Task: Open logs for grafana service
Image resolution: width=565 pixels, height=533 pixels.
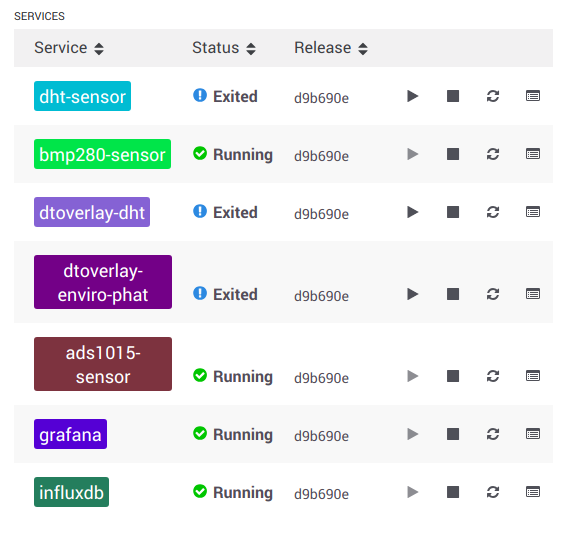Action: 533,434
